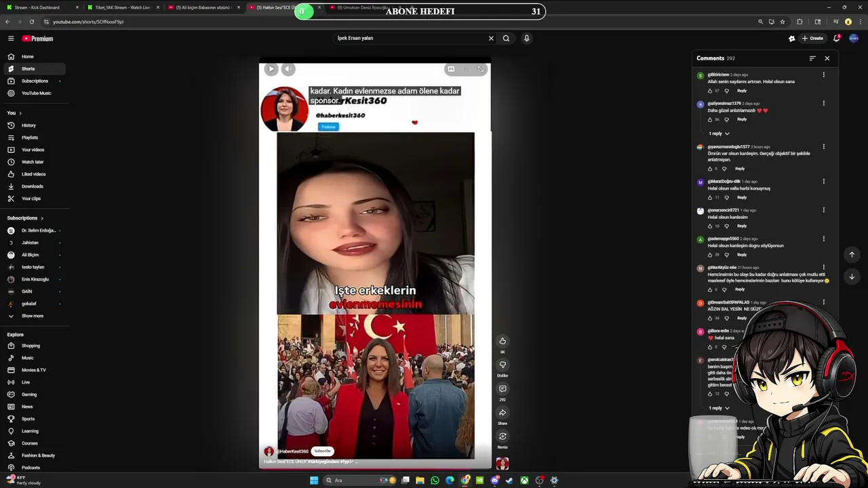Go to previous Short with up arrow

pos(852,255)
